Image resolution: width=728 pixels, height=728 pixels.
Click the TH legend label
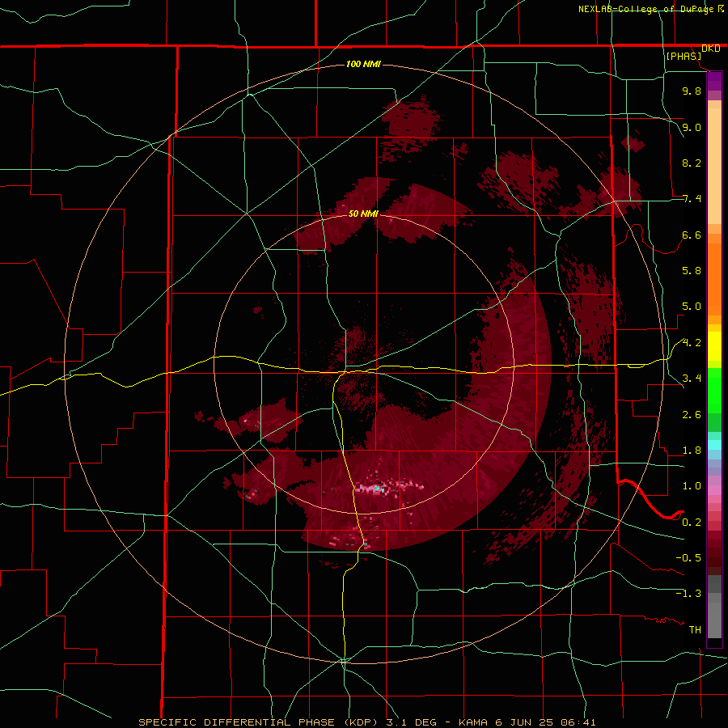click(x=695, y=630)
